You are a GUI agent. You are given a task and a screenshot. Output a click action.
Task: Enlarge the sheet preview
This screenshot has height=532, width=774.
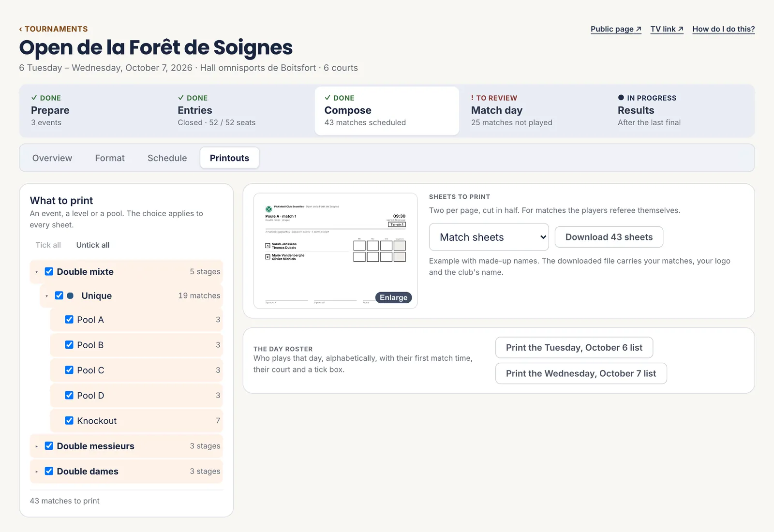click(393, 297)
